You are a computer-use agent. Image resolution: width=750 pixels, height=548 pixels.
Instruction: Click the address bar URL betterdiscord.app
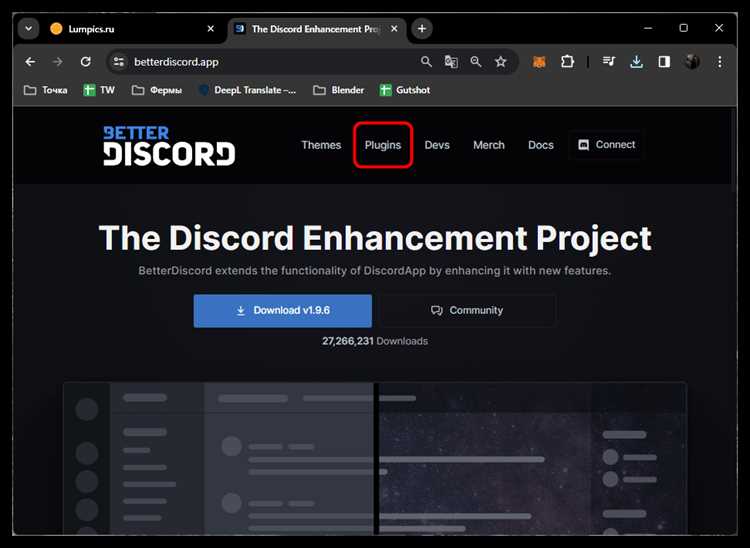(x=176, y=62)
